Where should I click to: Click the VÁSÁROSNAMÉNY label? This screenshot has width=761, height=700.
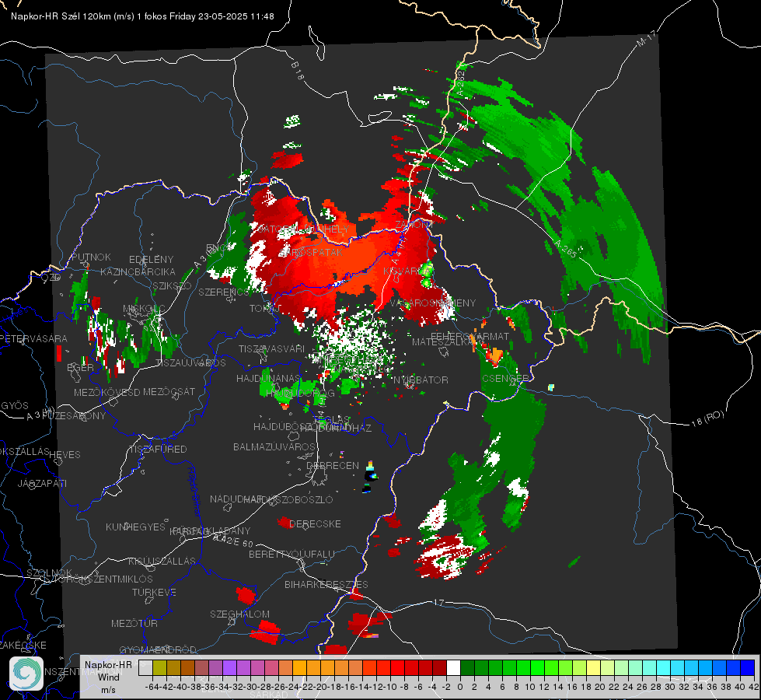(433, 303)
